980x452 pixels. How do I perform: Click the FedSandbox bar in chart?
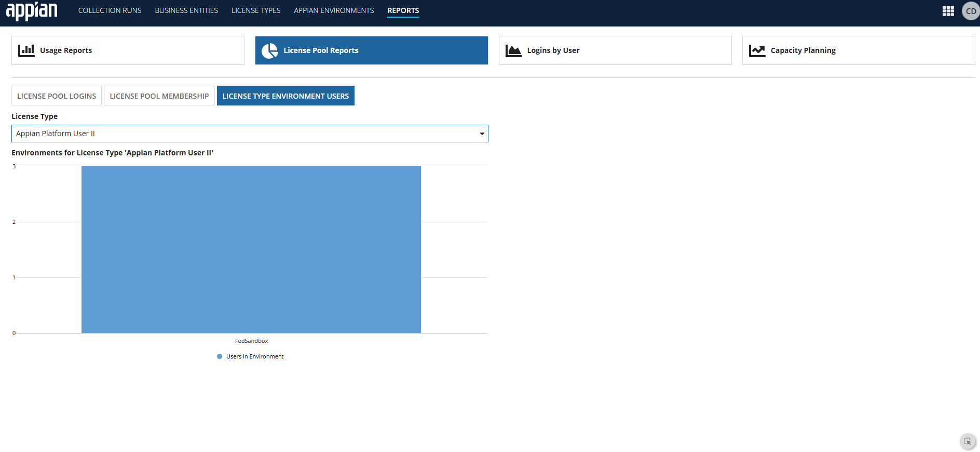point(251,249)
